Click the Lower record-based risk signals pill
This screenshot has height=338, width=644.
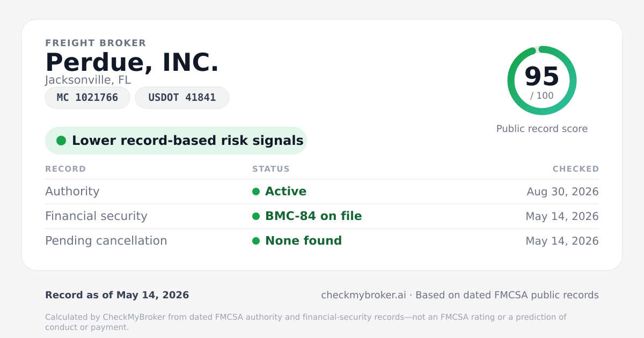pyautogui.click(x=176, y=141)
